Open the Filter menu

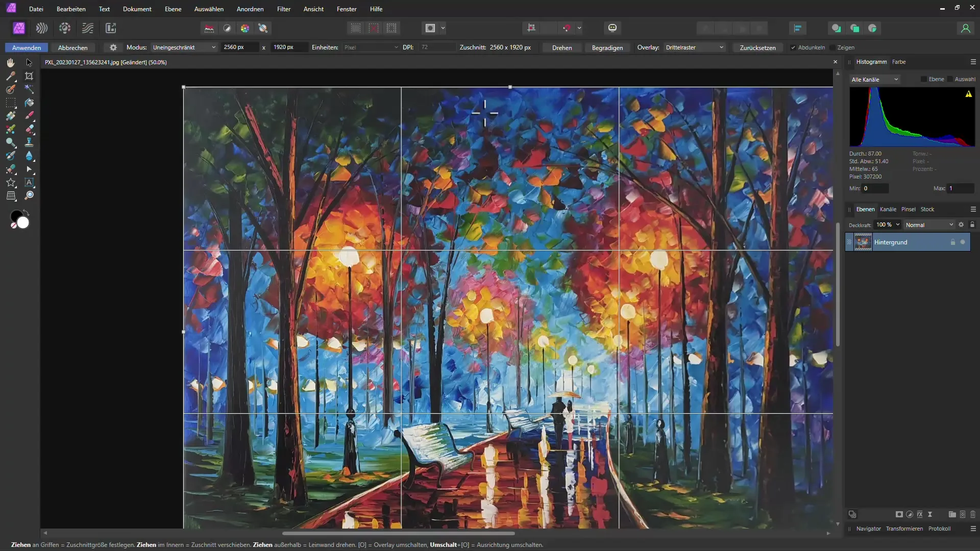coord(284,9)
